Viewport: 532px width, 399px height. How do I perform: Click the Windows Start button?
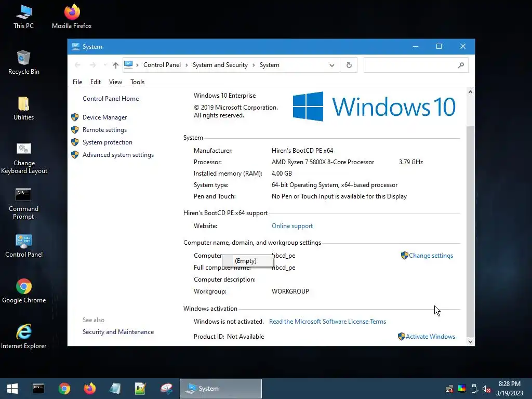point(12,389)
